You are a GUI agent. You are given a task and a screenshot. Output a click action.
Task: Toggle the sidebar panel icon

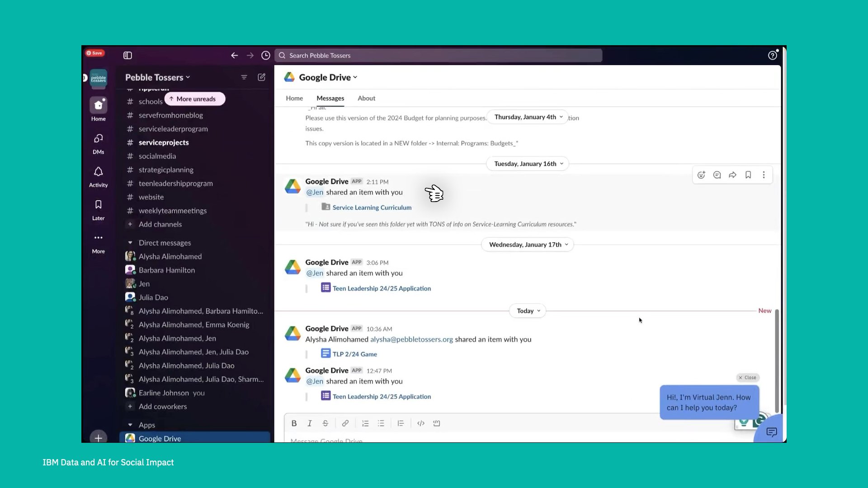pos(127,55)
